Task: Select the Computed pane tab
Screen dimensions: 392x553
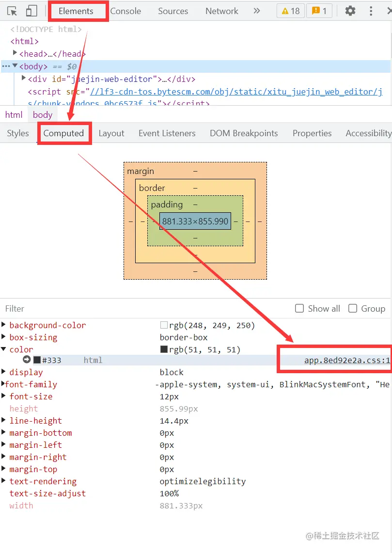Action: (63, 133)
